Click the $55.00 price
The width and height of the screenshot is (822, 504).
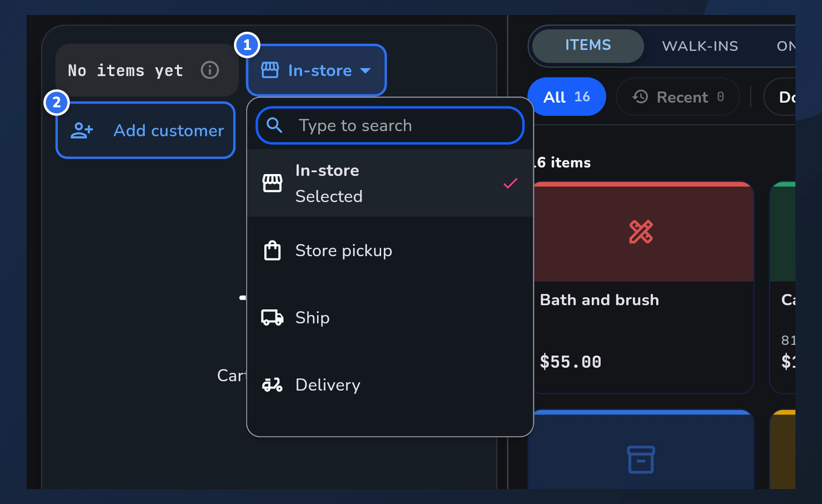coord(570,362)
